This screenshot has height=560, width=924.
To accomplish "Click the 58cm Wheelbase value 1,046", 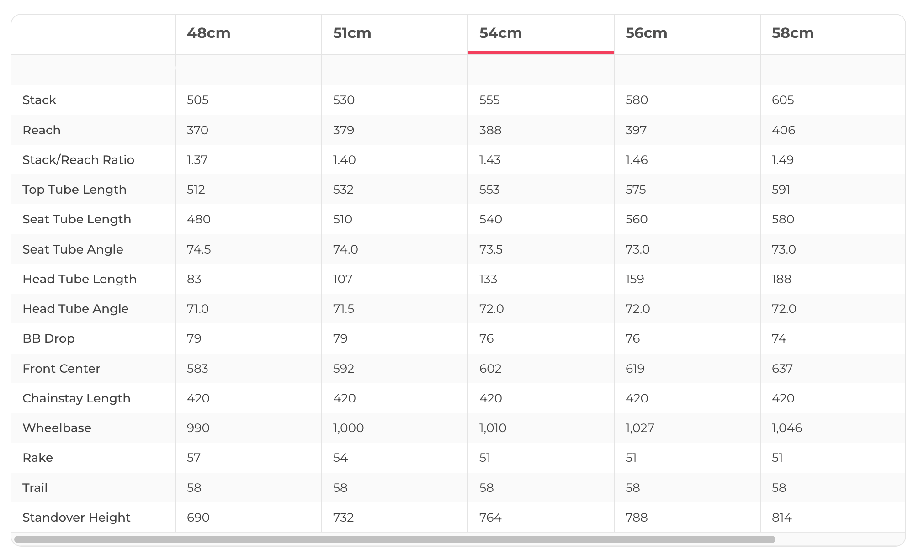I will coord(786,428).
